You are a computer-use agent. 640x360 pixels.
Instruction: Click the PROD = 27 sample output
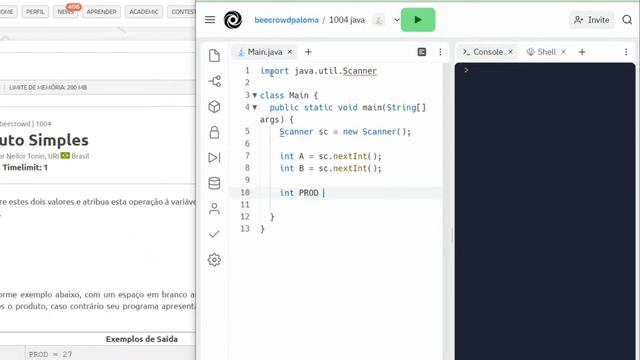coord(50,354)
